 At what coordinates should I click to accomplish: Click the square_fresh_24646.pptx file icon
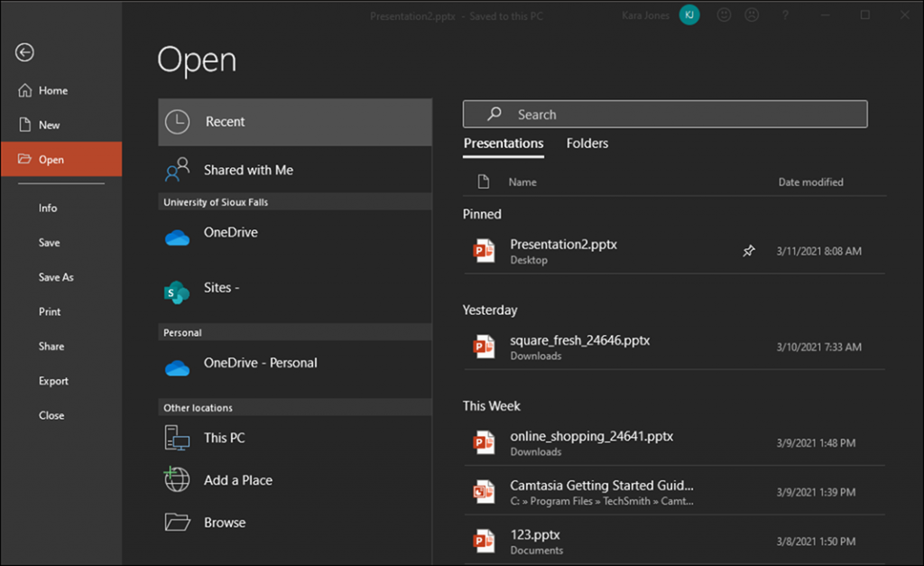[x=484, y=347]
